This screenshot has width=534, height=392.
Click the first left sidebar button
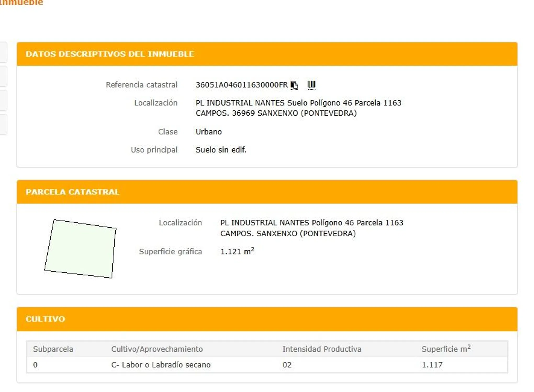[3, 52]
